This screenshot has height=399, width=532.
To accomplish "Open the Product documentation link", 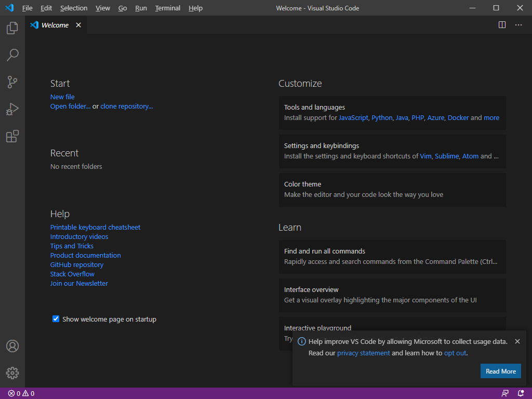I will (x=86, y=256).
